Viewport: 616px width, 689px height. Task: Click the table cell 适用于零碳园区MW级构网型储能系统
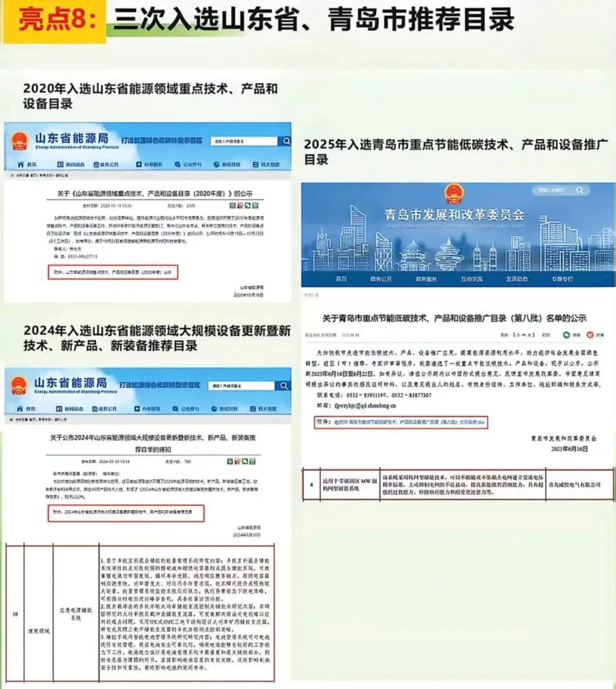click(x=349, y=485)
